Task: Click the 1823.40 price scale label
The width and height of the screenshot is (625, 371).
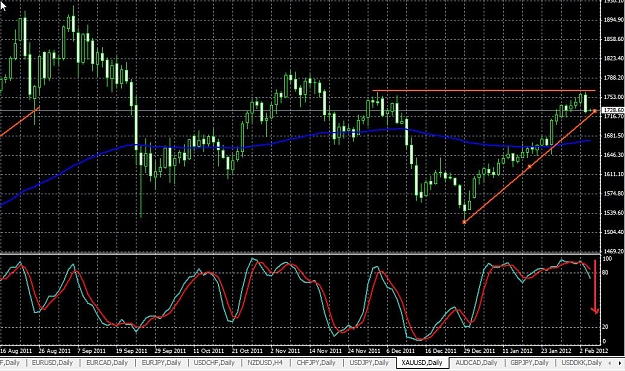Action: click(613, 59)
